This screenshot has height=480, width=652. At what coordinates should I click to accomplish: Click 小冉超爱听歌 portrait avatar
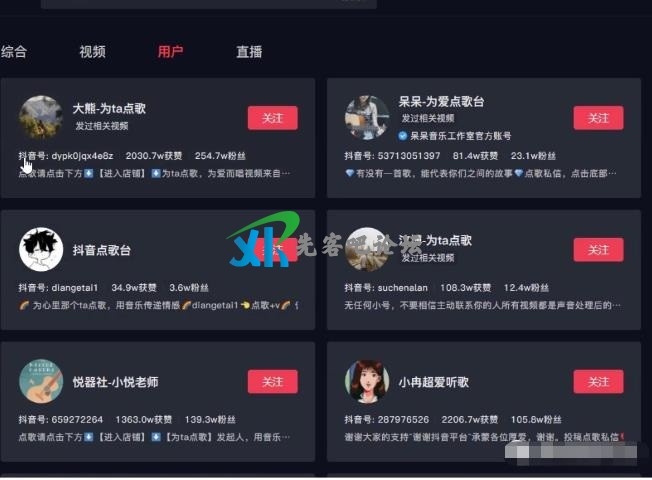(x=367, y=381)
